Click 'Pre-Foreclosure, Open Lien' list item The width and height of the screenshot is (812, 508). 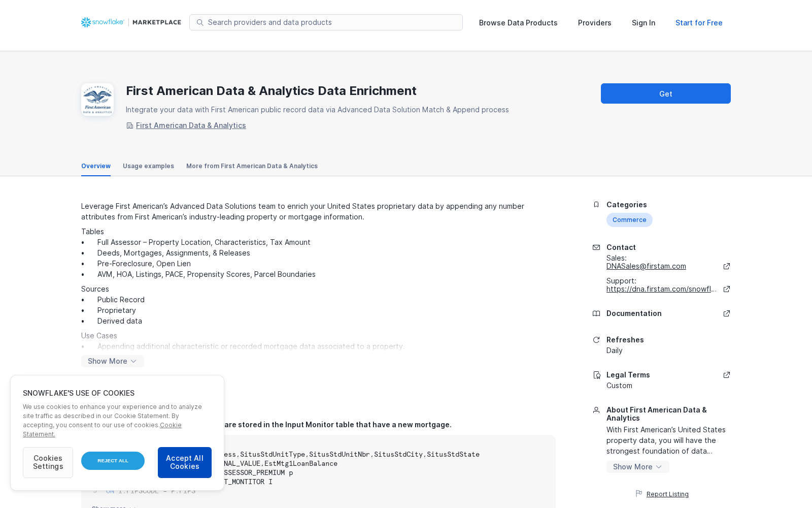[x=144, y=264]
